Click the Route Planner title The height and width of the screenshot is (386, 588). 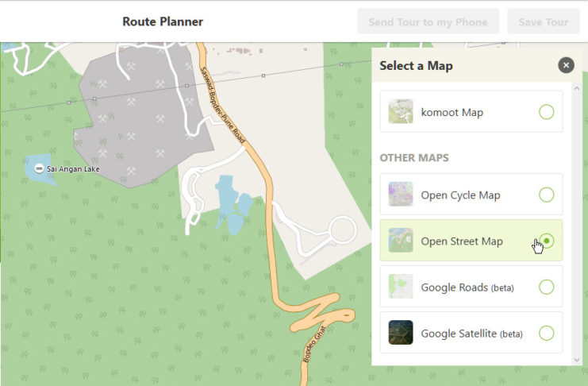163,21
